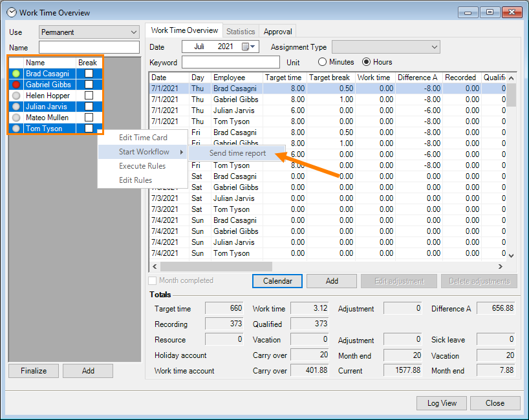Click Mateo Mullen's gray status circle
529x420 pixels.
16,118
